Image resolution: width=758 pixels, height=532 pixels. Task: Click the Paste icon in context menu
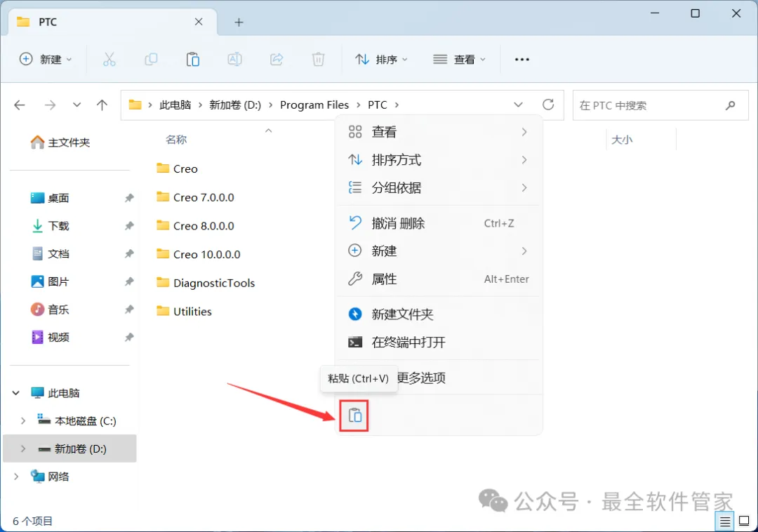(354, 415)
